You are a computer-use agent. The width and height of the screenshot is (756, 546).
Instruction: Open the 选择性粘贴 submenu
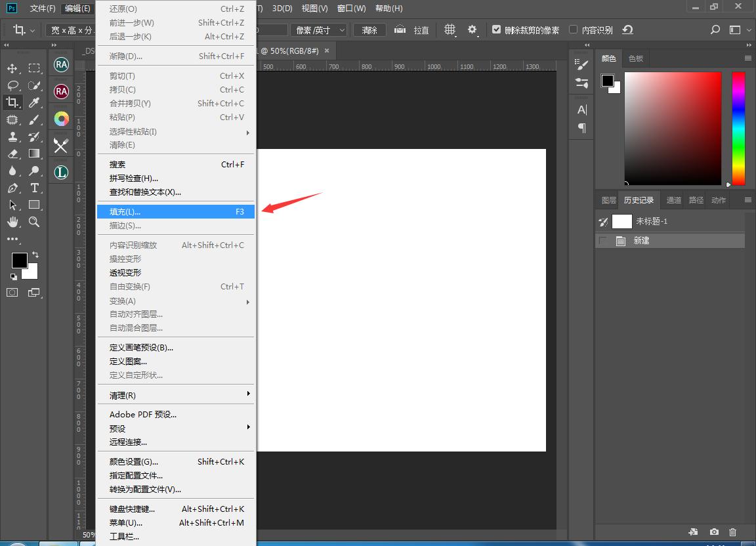[x=134, y=131]
